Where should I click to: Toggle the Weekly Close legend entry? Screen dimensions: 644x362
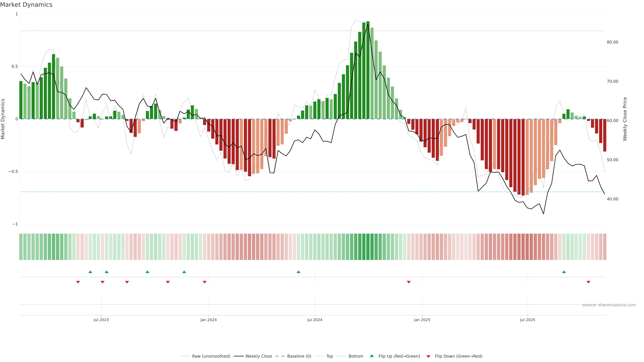pos(258,356)
